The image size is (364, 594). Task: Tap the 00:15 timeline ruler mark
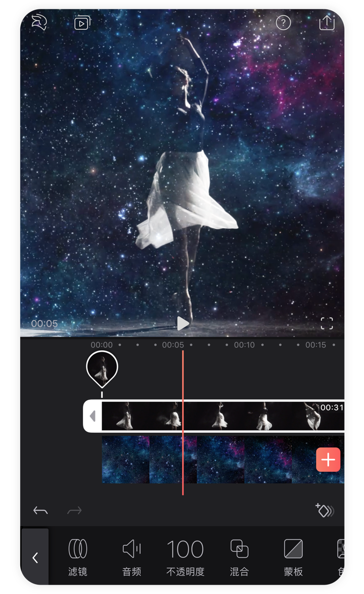coord(316,345)
